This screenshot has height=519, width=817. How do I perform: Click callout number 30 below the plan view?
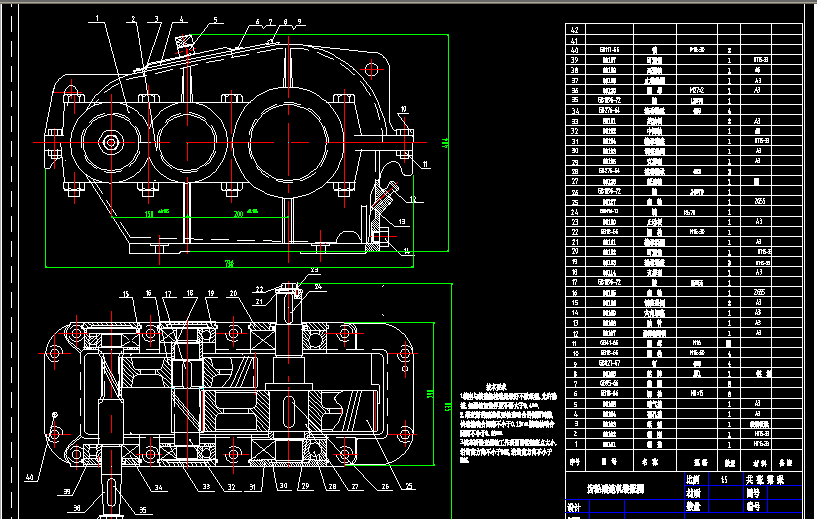pyautogui.click(x=283, y=485)
